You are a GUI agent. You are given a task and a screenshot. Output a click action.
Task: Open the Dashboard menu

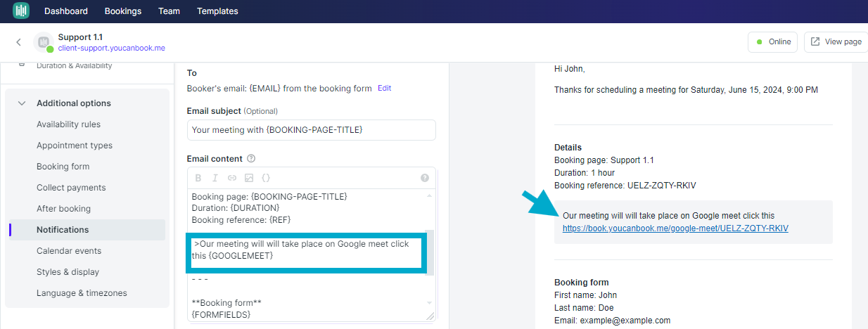66,11
